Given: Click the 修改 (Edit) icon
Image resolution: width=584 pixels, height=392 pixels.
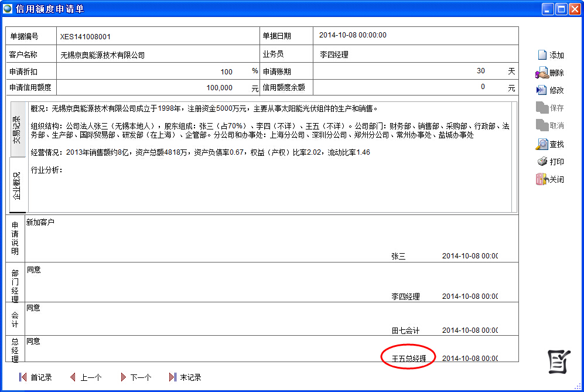Looking at the screenshot, I should pos(542,90).
